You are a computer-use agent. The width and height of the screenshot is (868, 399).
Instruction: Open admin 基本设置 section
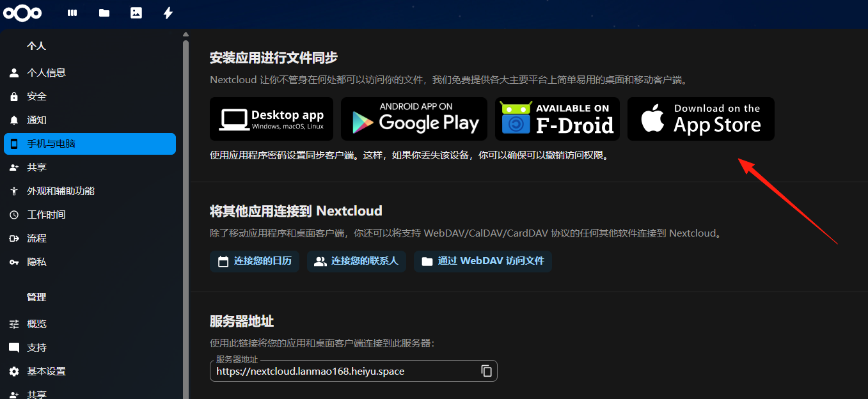(90, 372)
